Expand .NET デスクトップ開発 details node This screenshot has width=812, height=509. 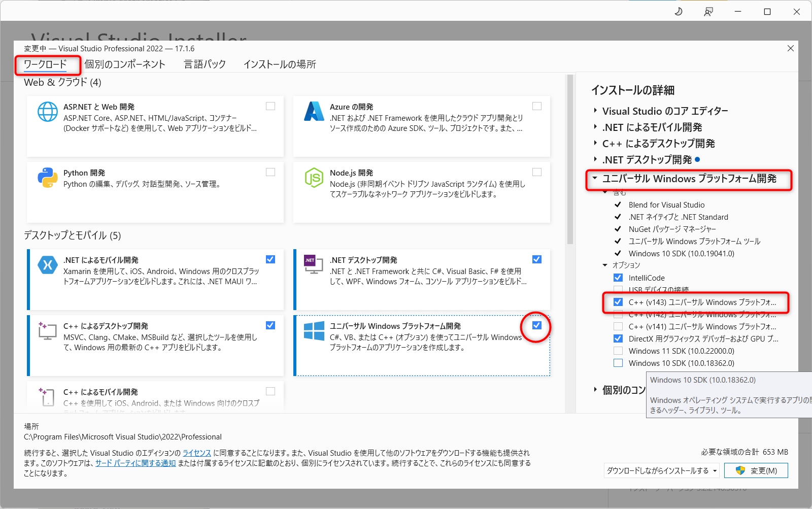pos(595,159)
